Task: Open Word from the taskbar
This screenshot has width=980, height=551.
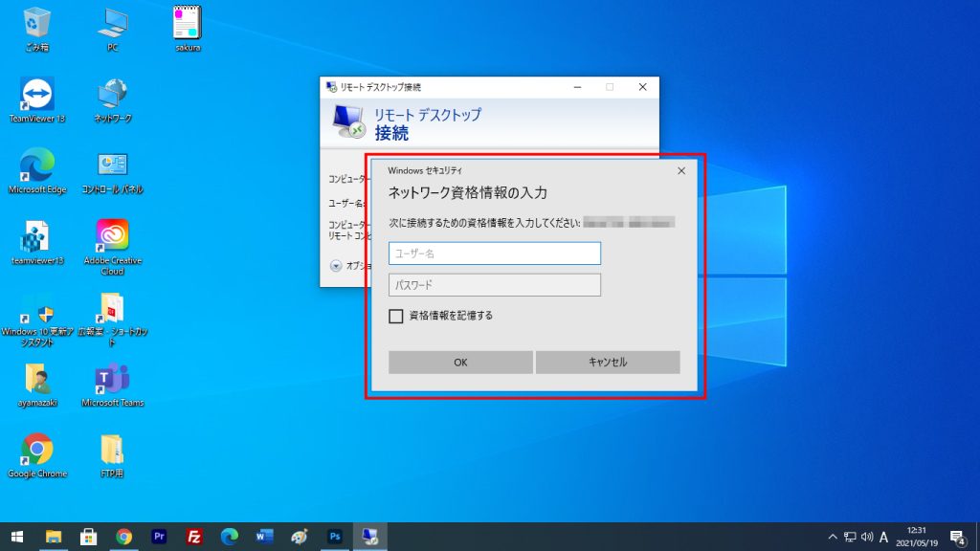Action: pos(264,537)
